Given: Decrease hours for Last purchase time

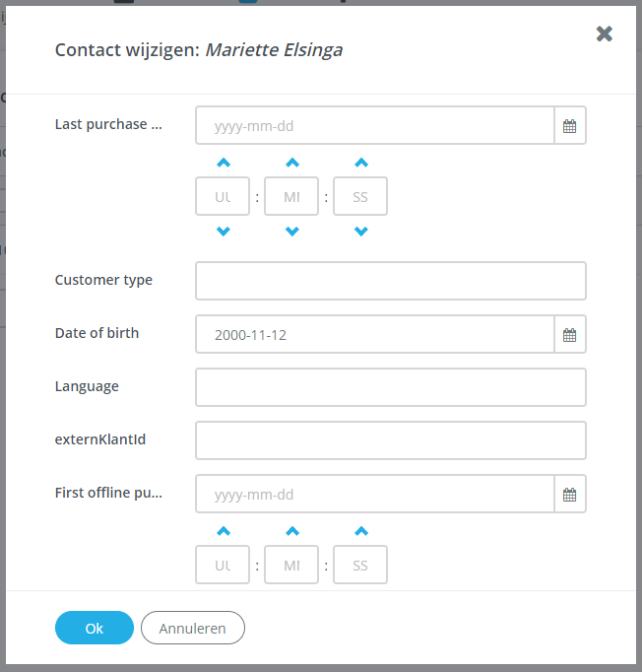Looking at the screenshot, I should coord(224,232).
